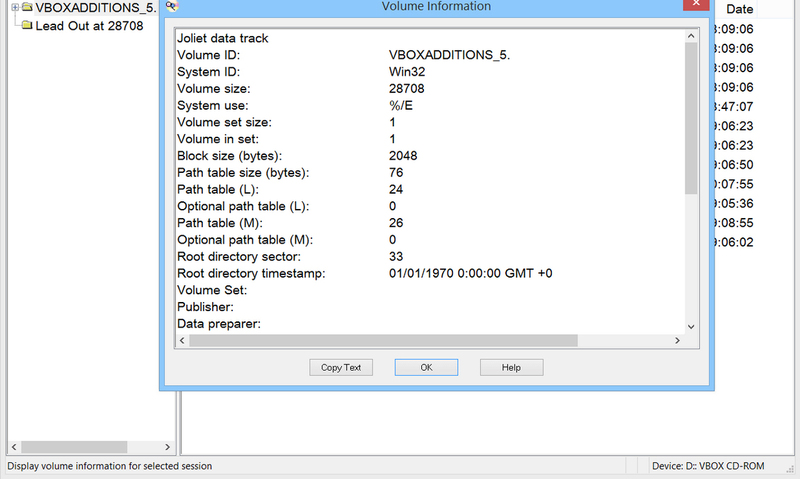Select Lead Out at 28708 tree item
This screenshot has width=800, height=479.
[89, 26]
